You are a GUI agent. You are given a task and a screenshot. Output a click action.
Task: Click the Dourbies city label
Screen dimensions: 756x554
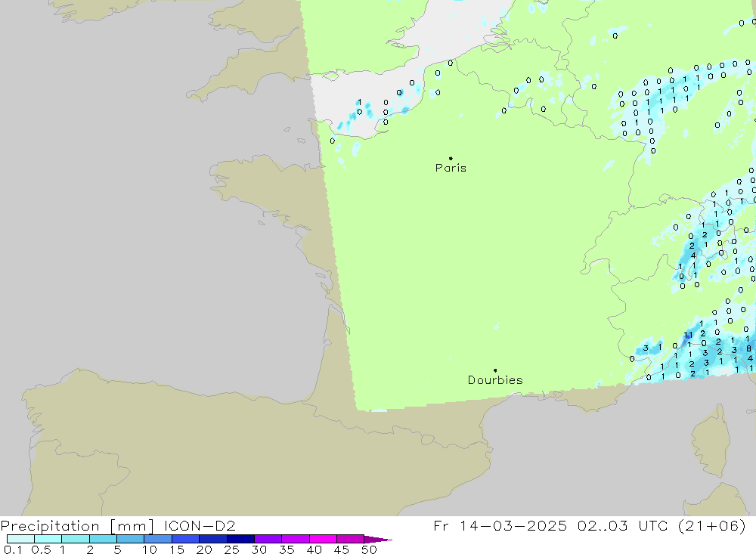pos(495,380)
